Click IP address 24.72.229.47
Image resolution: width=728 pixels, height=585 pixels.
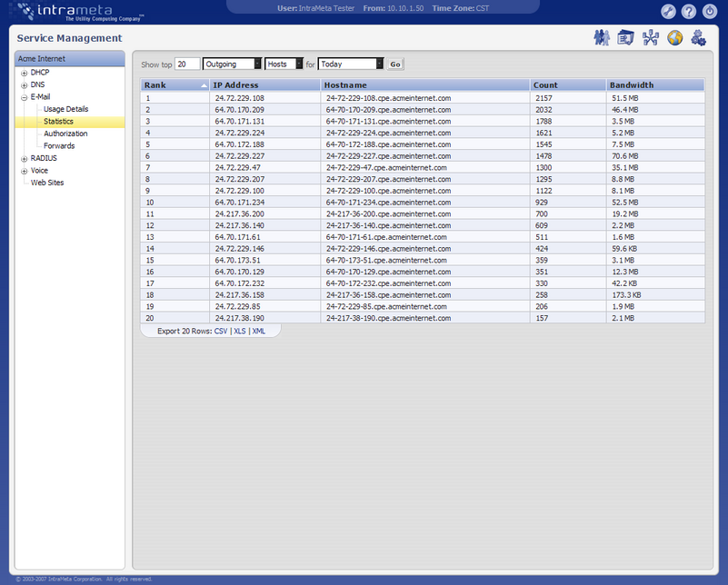point(238,168)
